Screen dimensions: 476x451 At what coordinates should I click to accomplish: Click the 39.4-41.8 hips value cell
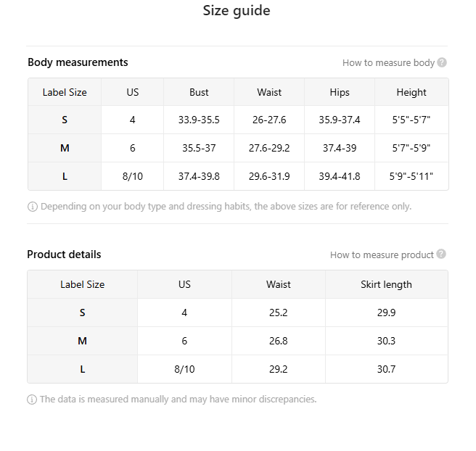pos(339,176)
